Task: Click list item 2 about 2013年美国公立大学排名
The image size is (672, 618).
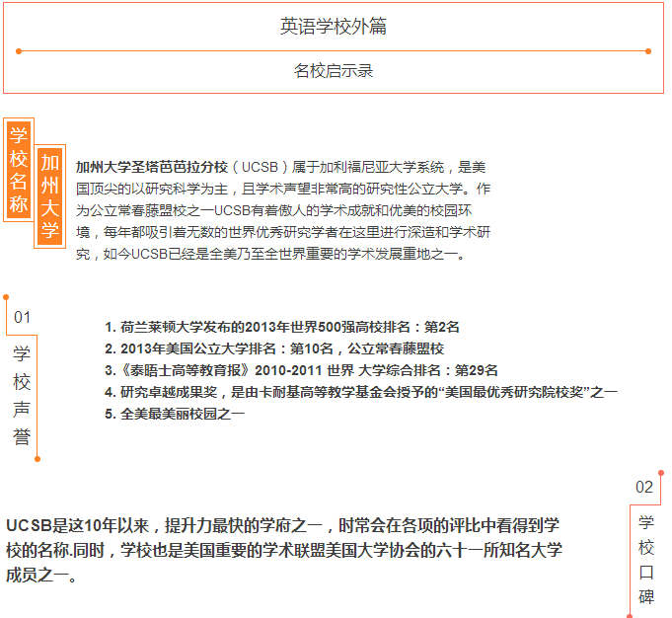Action: [274, 348]
